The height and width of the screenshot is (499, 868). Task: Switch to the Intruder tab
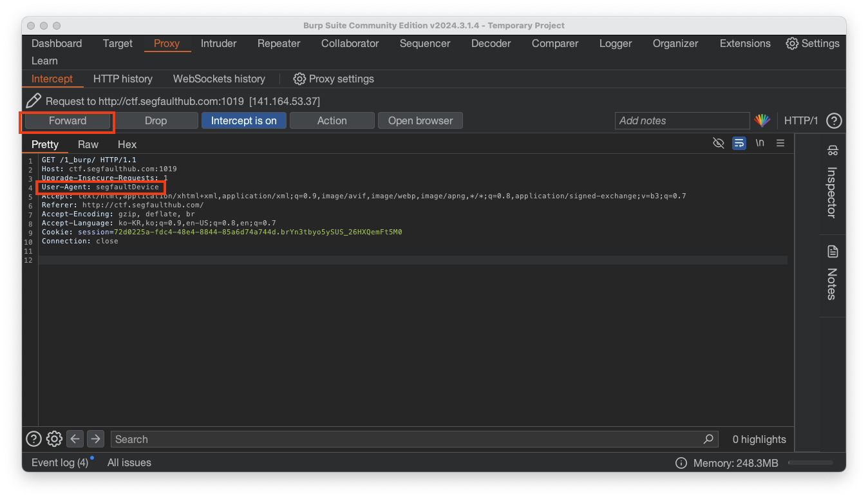point(219,44)
